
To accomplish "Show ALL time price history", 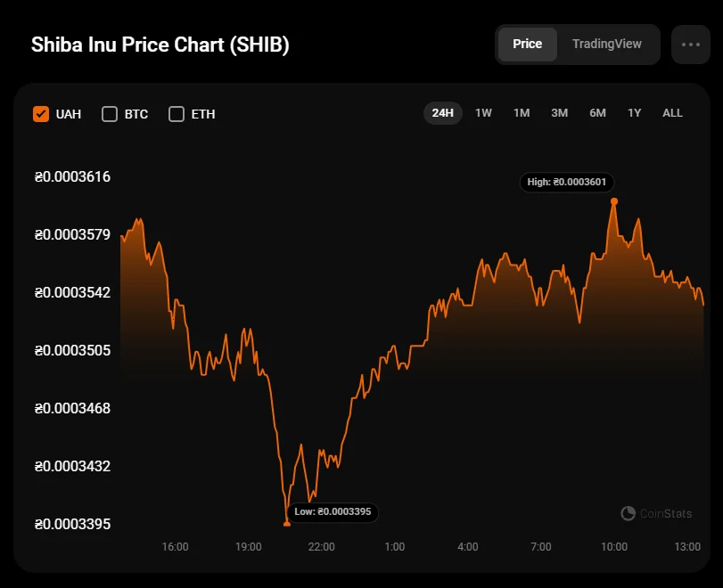I will click(x=672, y=113).
